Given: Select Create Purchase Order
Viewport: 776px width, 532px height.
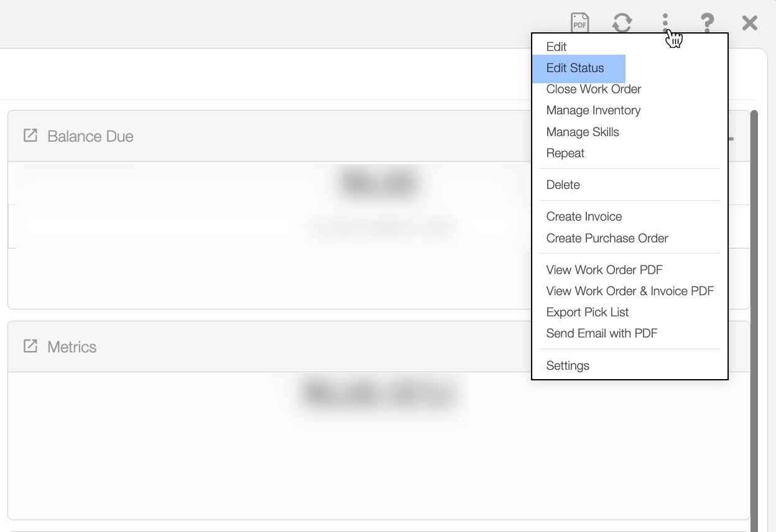Looking at the screenshot, I should 607,238.
